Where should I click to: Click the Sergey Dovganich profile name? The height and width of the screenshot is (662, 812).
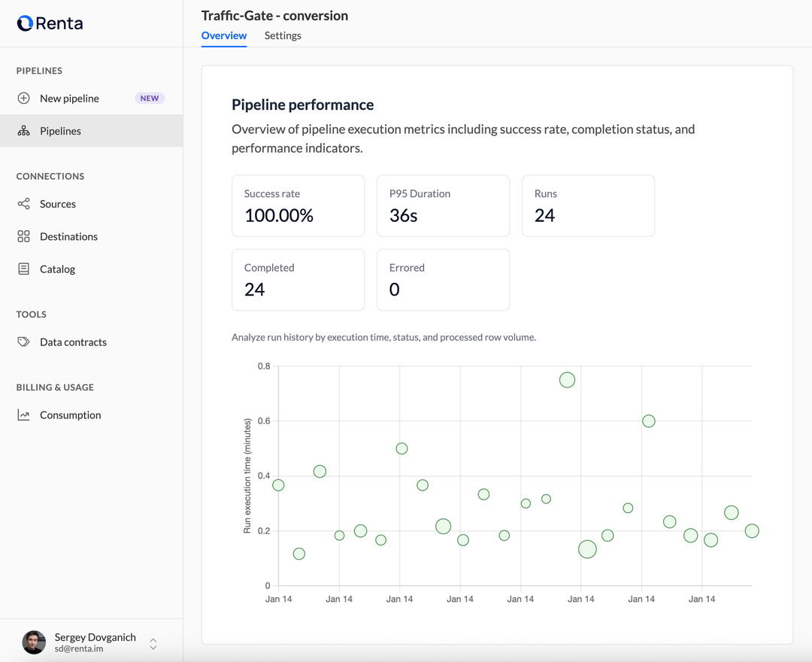click(95, 636)
